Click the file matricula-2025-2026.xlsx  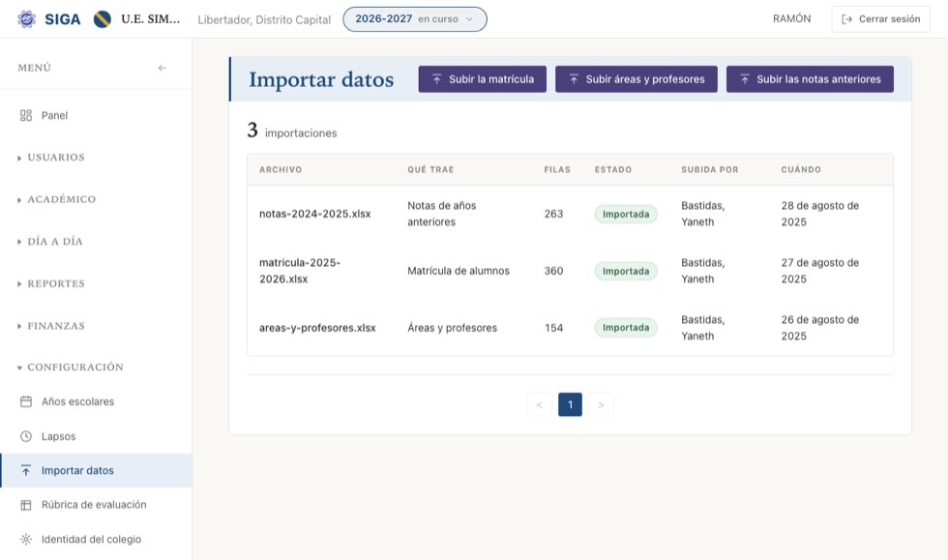(300, 271)
